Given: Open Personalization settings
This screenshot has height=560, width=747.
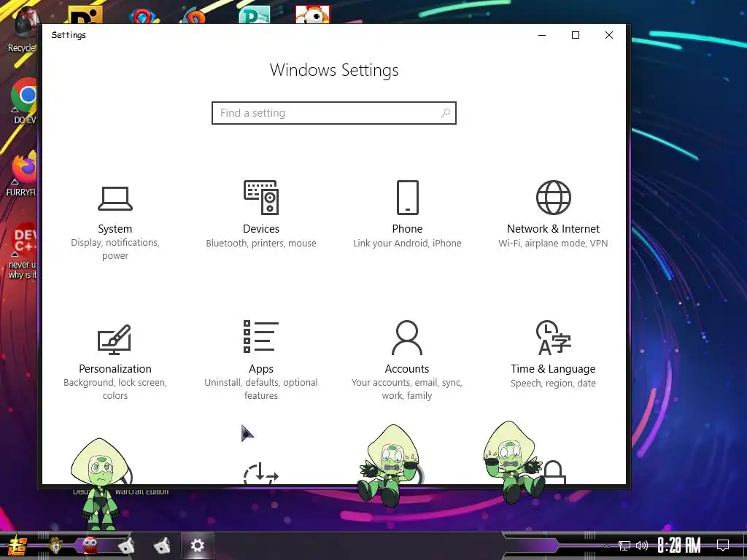Looking at the screenshot, I should [x=115, y=362].
